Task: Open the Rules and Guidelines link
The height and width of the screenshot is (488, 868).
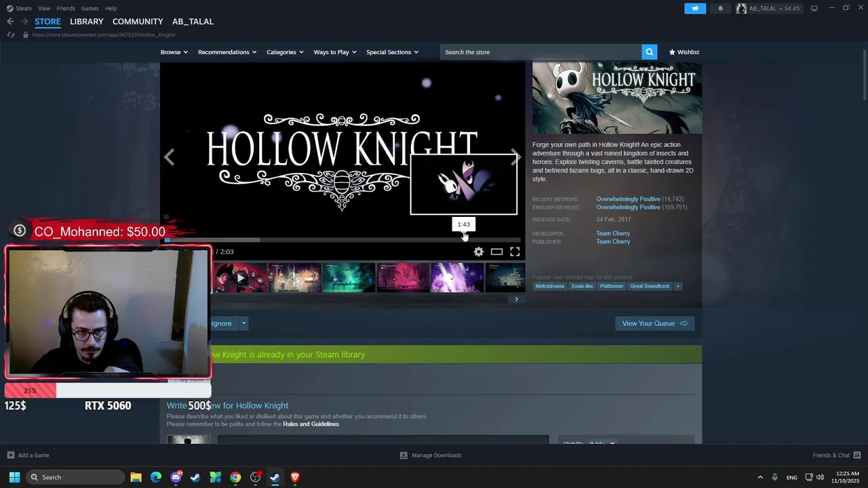Action: pyautogui.click(x=311, y=424)
